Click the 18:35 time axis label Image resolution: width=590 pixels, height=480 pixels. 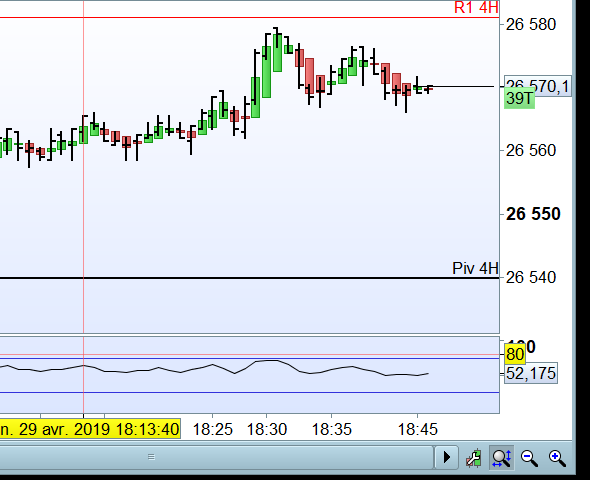[x=331, y=429]
